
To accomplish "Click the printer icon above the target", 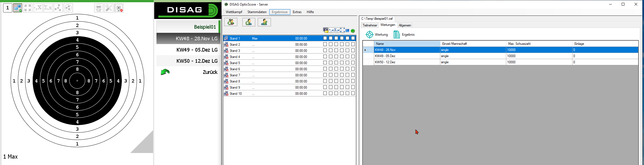I will point(99,8).
